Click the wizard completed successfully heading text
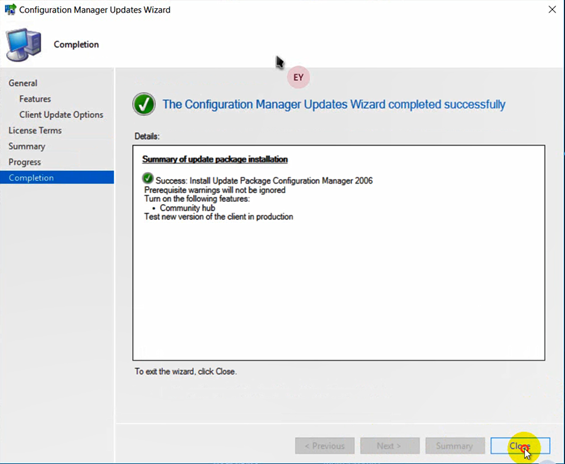This screenshot has width=565, height=464. tap(334, 104)
